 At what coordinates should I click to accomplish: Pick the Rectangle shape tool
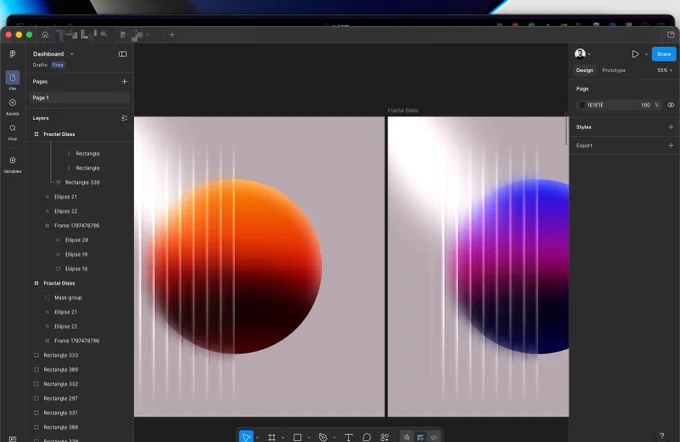click(x=297, y=437)
